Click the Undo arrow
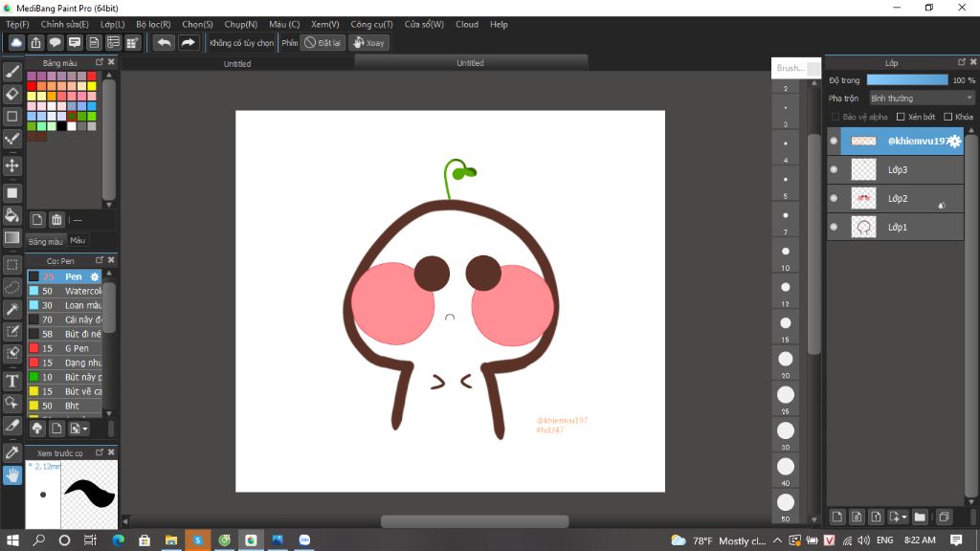This screenshot has height=551, width=980. click(164, 42)
